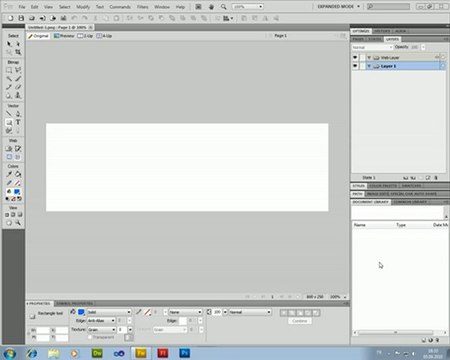This screenshot has height=360, width=450.
Task: Select the Crop tool
Action: point(18,52)
